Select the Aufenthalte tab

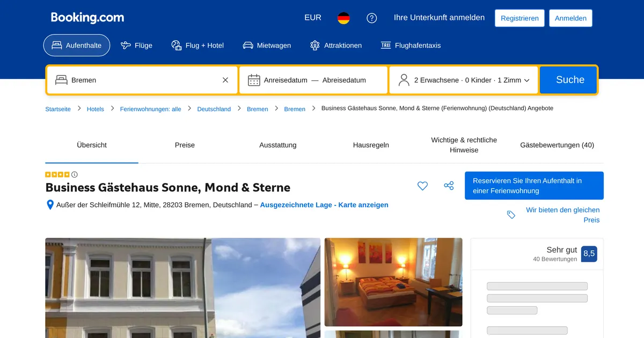(77, 46)
